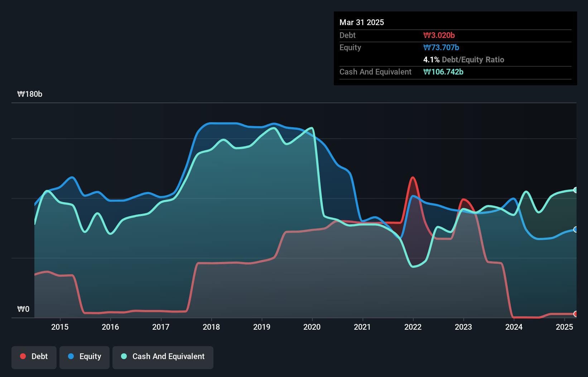Click the 2017 x-axis label
Image resolution: width=588 pixels, height=377 pixels.
click(x=161, y=327)
